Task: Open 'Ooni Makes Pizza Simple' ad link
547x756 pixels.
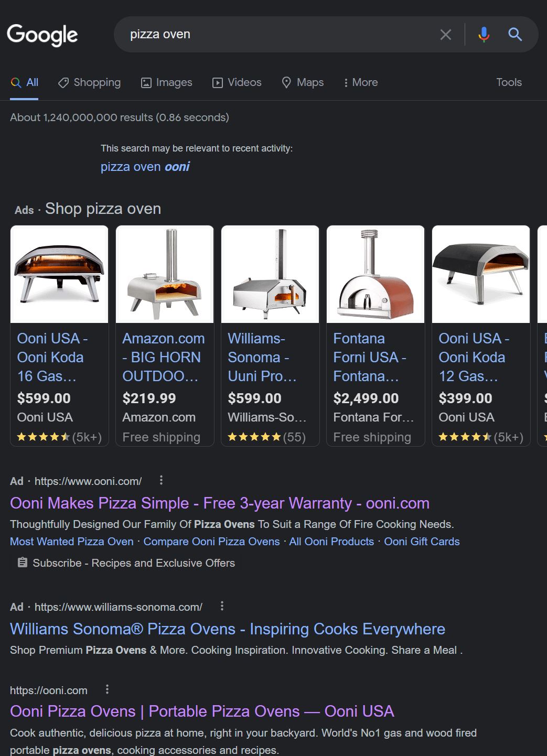Action: [x=219, y=503]
